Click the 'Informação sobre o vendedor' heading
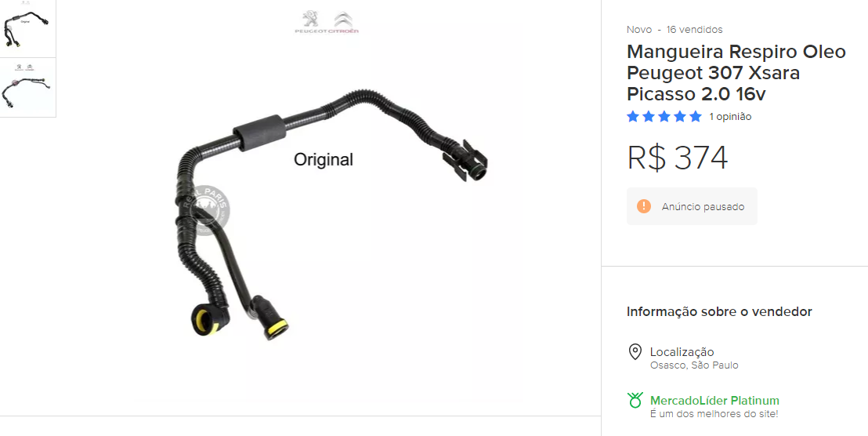 pyautogui.click(x=719, y=311)
